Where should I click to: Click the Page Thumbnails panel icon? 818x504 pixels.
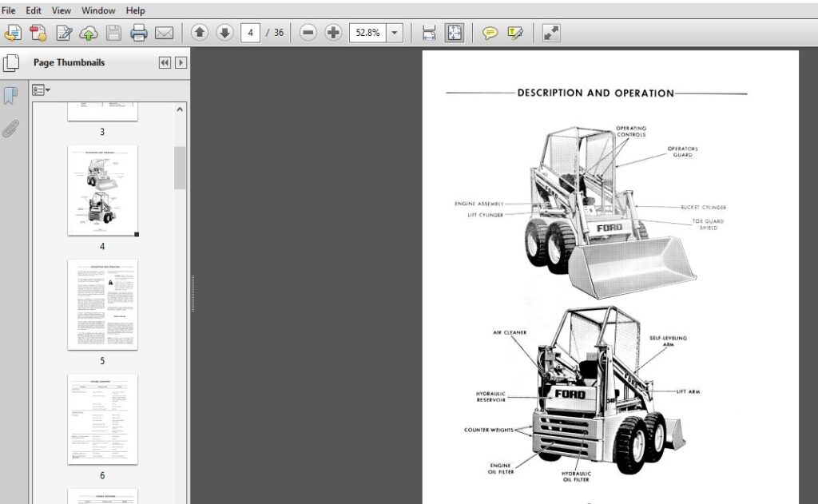[x=11, y=63]
